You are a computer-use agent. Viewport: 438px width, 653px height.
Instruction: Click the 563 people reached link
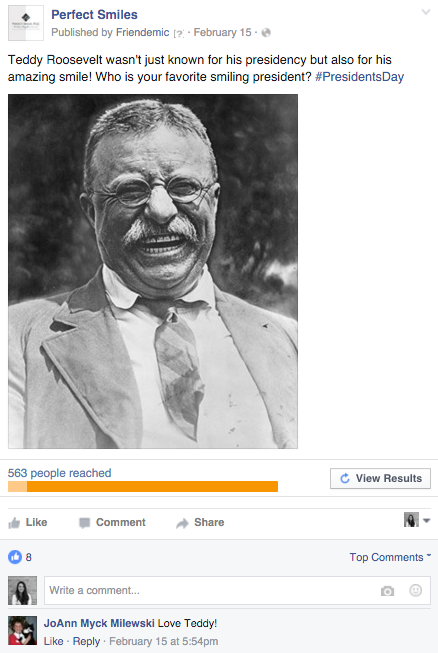tap(60, 473)
